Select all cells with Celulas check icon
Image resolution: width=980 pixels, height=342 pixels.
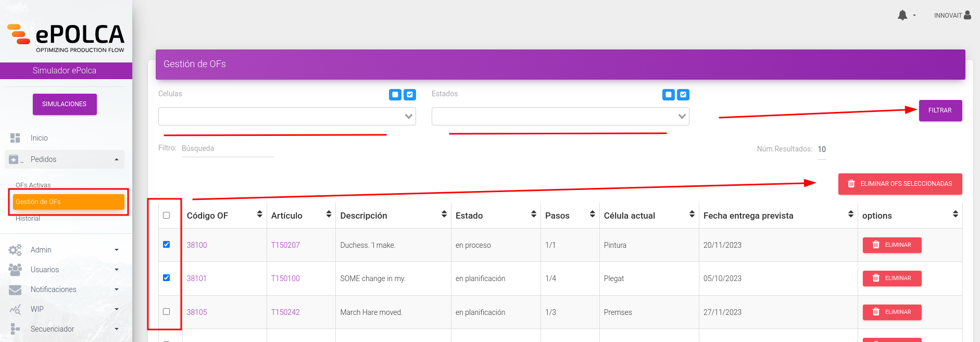(x=410, y=95)
